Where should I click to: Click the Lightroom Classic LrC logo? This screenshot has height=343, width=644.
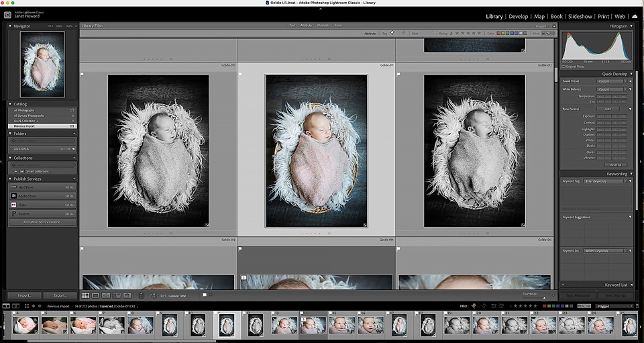coord(7,15)
